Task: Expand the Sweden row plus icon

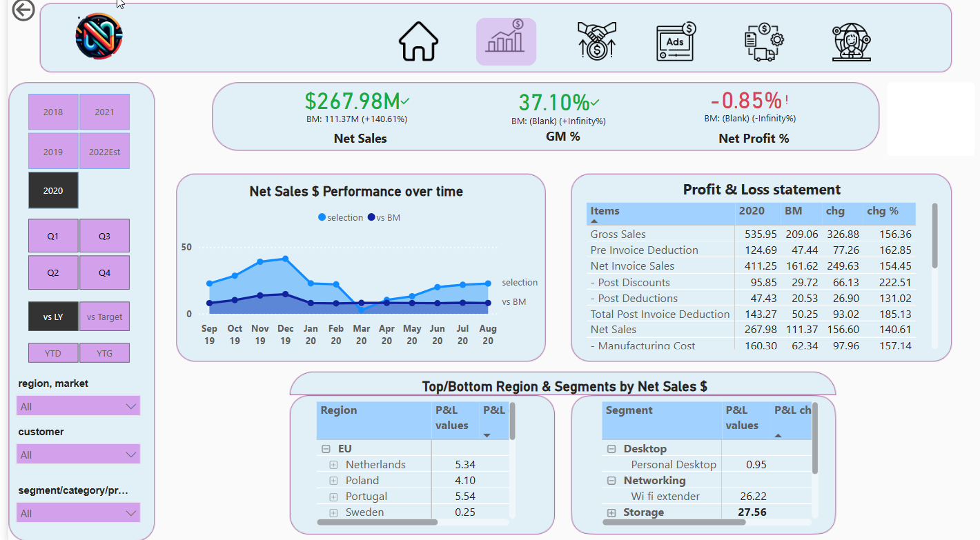Action: tap(333, 512)
